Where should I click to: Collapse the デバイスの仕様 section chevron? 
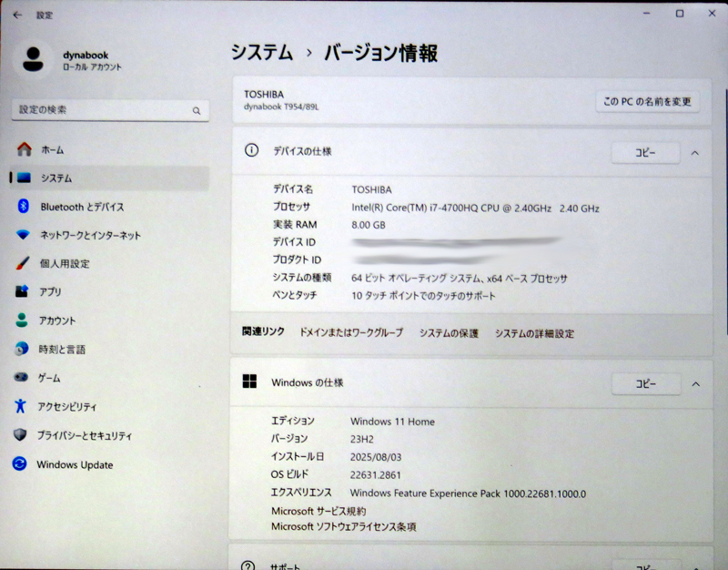click(x=695, y=153)
